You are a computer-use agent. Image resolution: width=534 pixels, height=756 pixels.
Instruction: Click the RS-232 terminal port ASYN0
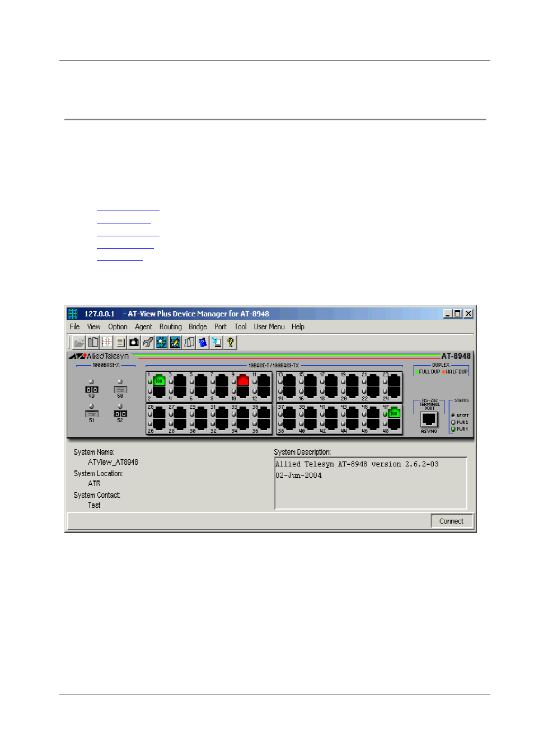pyautogui.click(x=429, y=419)
